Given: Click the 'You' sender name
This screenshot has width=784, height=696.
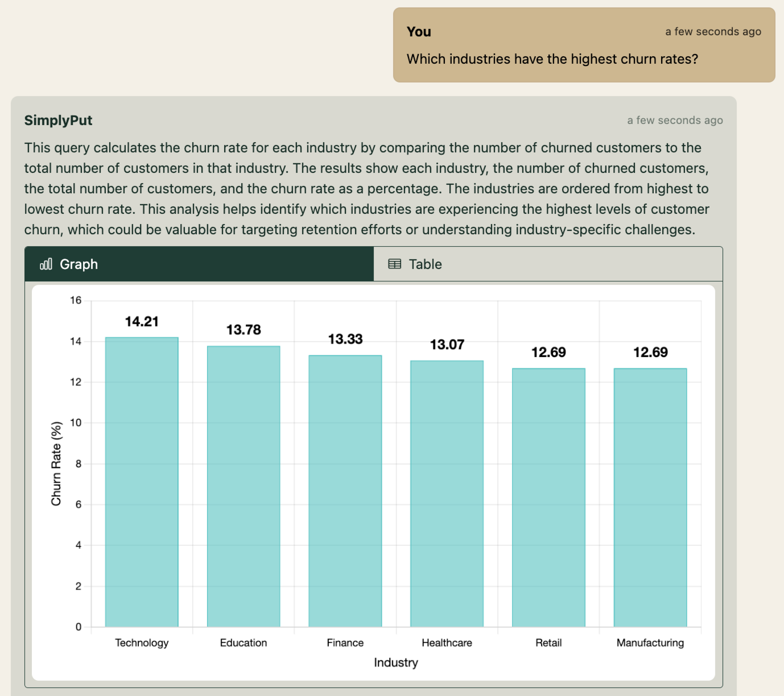Looking at the screenshot, I should tap(419, 31).
